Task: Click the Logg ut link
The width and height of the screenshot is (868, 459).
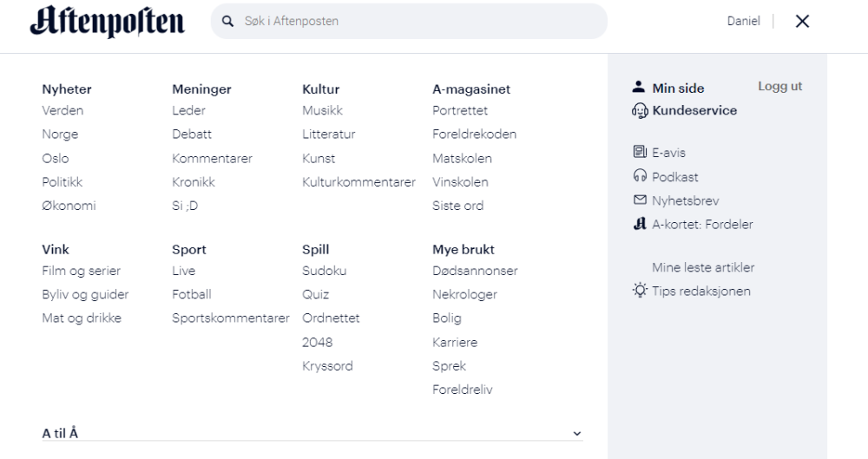Action: 779,87
